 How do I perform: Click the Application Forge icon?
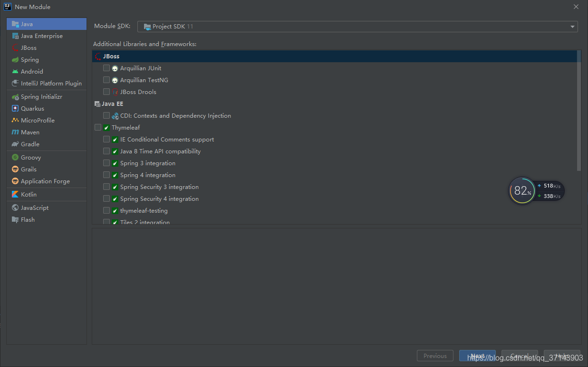coord(15,181)
